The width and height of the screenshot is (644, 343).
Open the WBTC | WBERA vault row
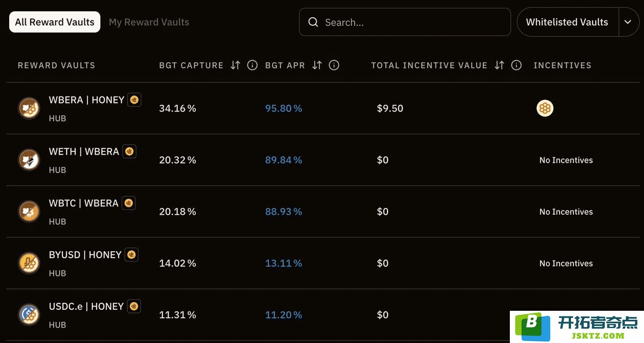(x=322, y=211)
